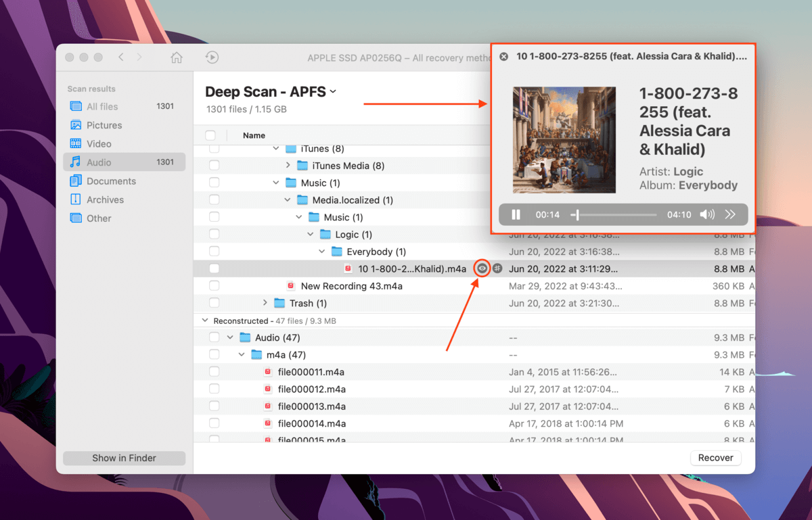This screenshot has height=520, width=812.
Task: Click the Show in Finder button
Action: (x=124, y=458)
